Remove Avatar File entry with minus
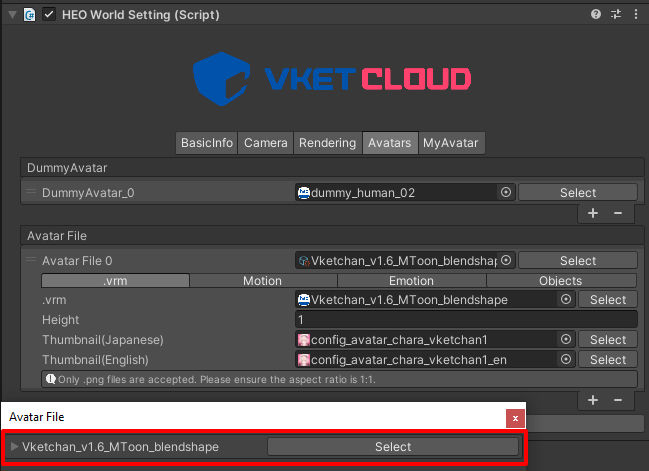 [618, 400]
